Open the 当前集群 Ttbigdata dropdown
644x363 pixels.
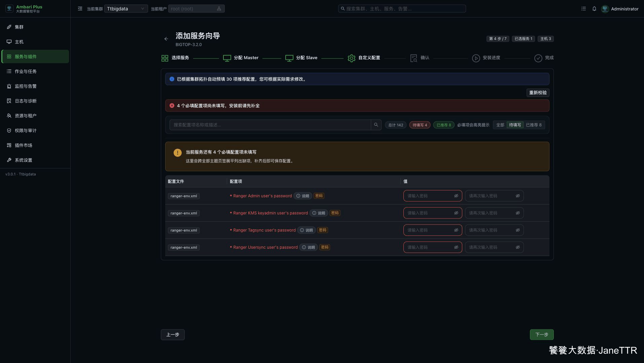[x=126, y=9]
